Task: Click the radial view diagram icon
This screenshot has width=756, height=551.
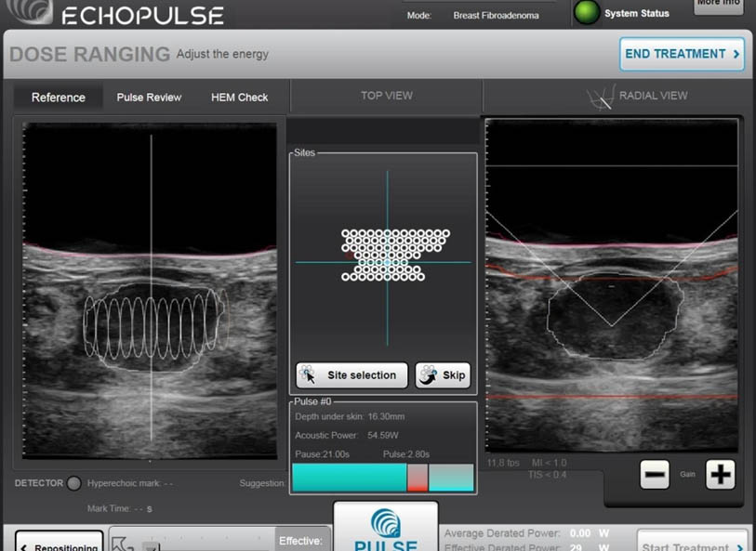Action: point(601,97)
